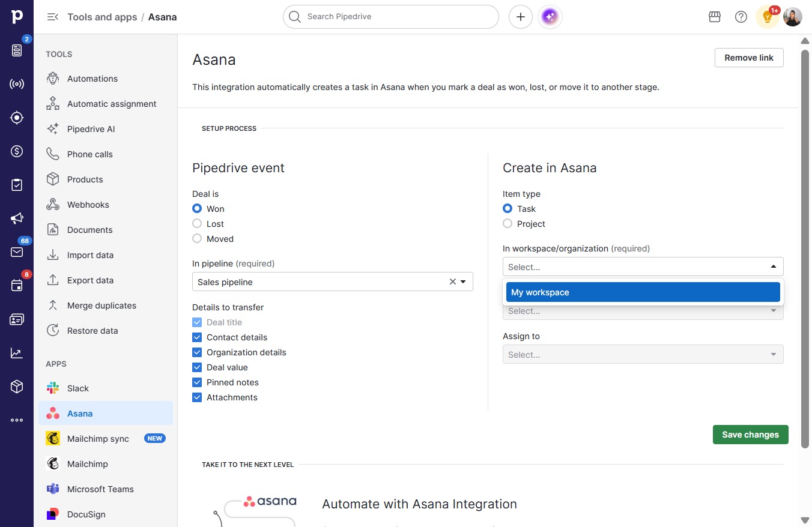Open Phone calls in the Tools menu
The image size is (812, 527).
pos(106,154)
